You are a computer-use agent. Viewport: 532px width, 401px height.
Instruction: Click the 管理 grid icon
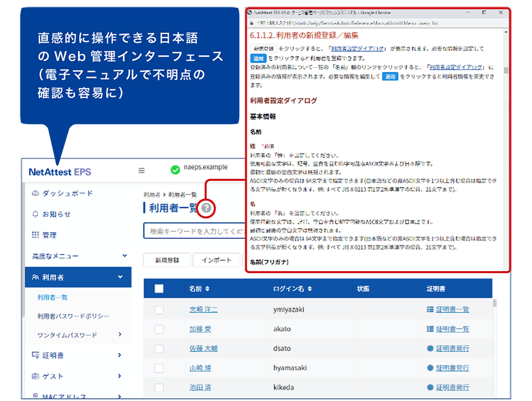point(35,235)
